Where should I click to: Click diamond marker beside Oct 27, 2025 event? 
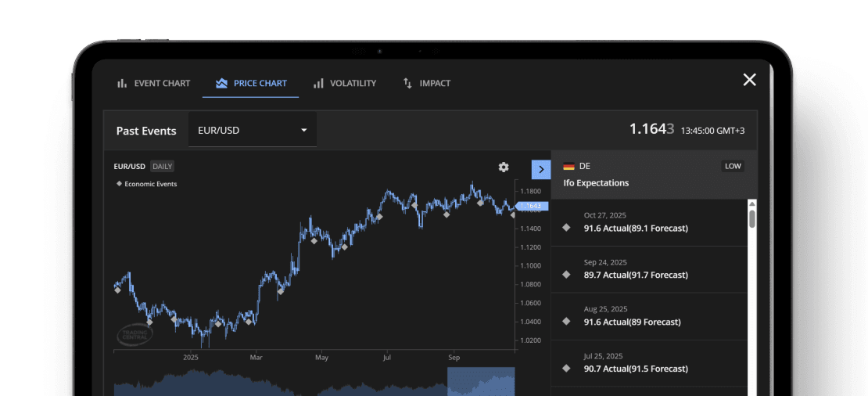coord(567,228)
